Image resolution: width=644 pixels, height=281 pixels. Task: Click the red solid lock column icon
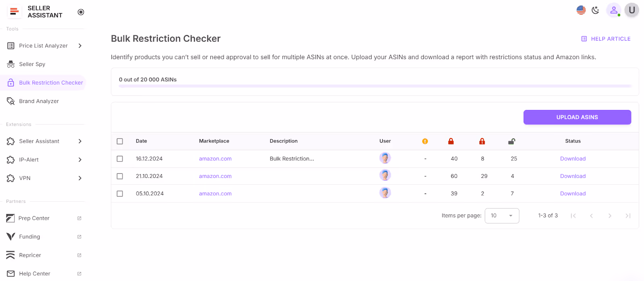click(x=451, y=141)
